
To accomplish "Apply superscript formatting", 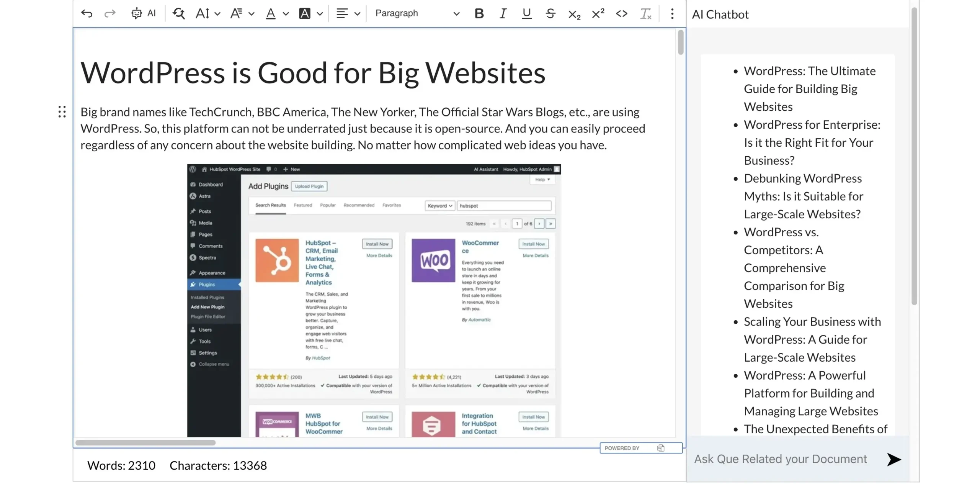I will [x=597, y=13].
